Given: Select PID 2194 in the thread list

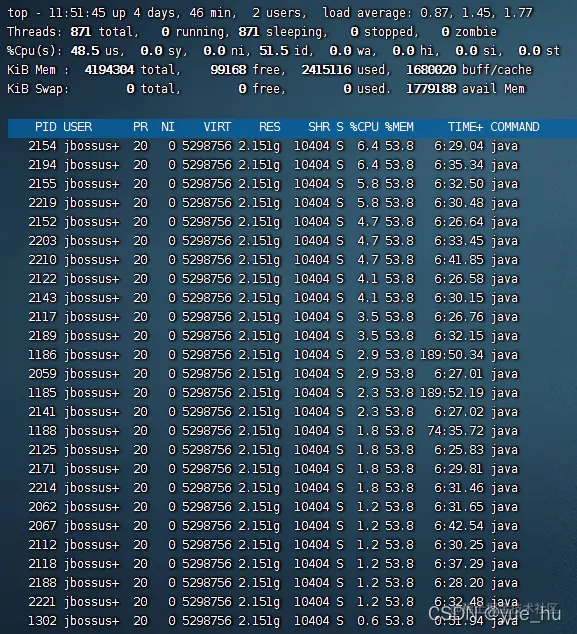Looking at the screenshot, I should pos(42,165).
